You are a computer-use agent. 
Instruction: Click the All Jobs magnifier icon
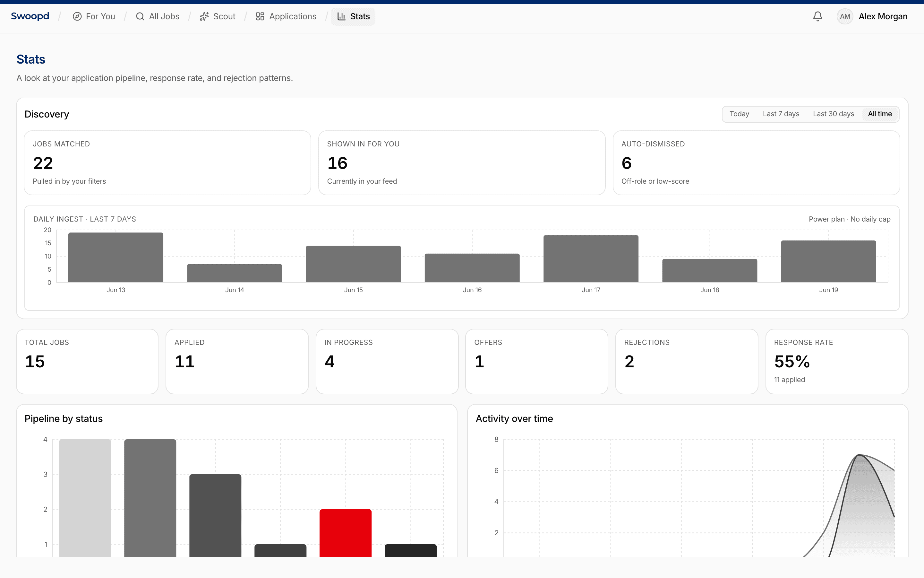point(140,16)
